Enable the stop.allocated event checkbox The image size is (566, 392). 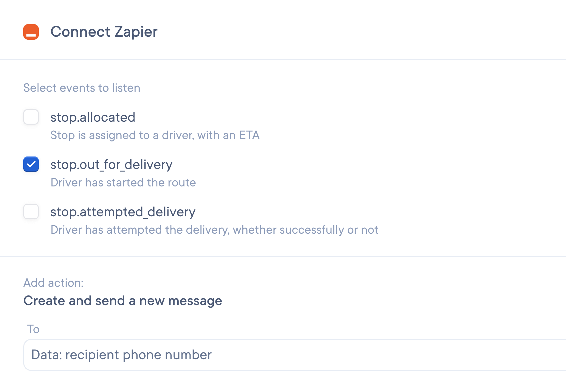point(31,117)
